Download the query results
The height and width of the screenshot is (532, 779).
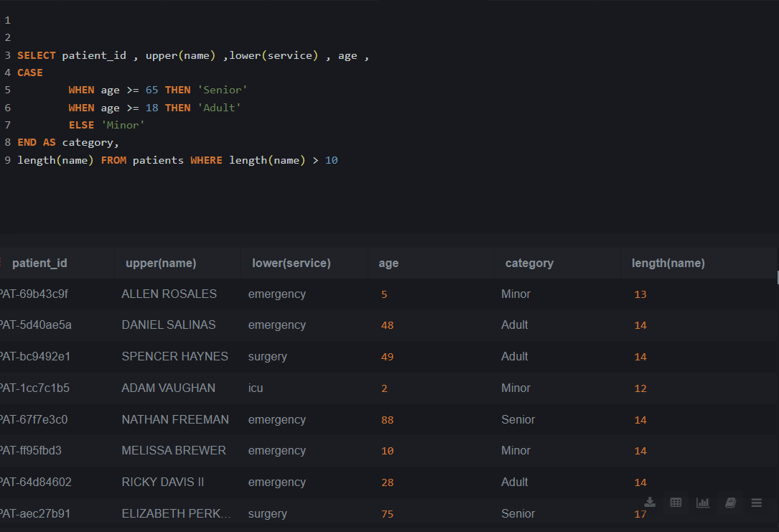click(650, 503)
